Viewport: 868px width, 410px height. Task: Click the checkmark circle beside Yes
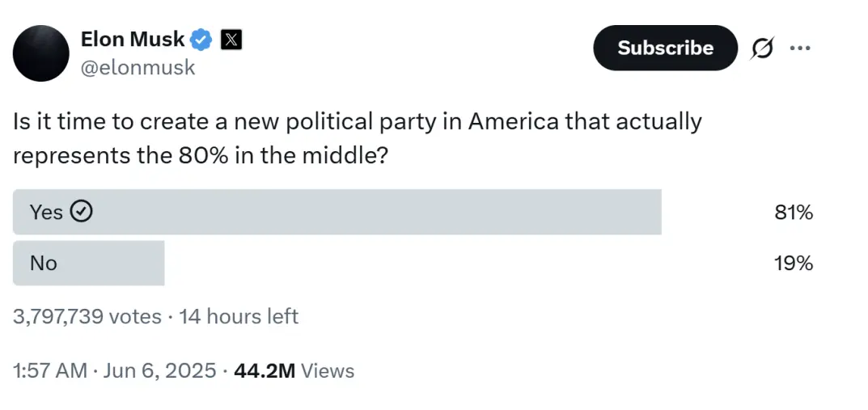[83, 212]
